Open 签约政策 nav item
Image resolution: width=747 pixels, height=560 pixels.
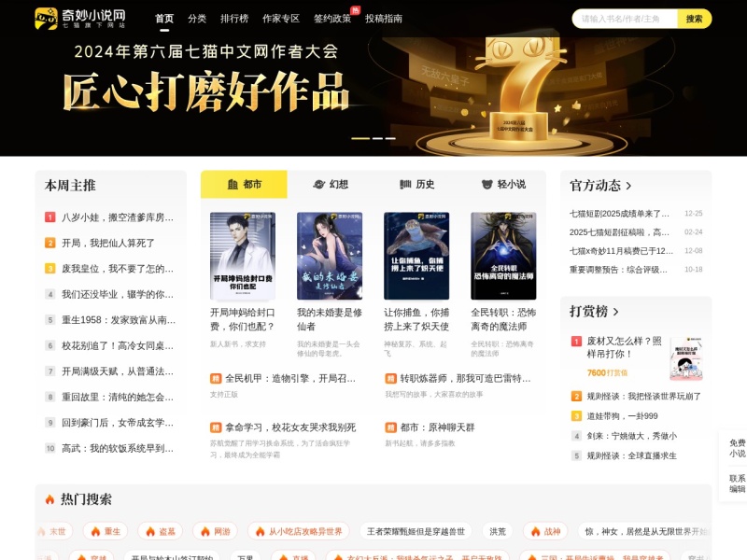[x=332, y=19]
